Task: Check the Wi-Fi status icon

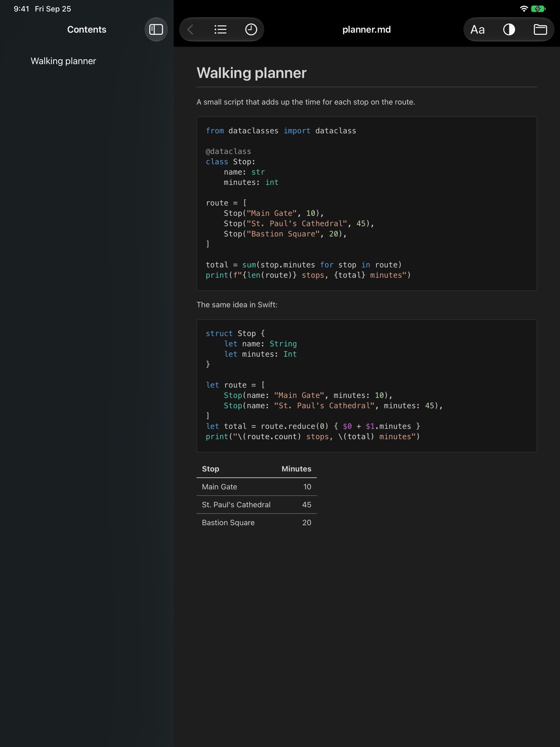Action: tap(524, 9)
